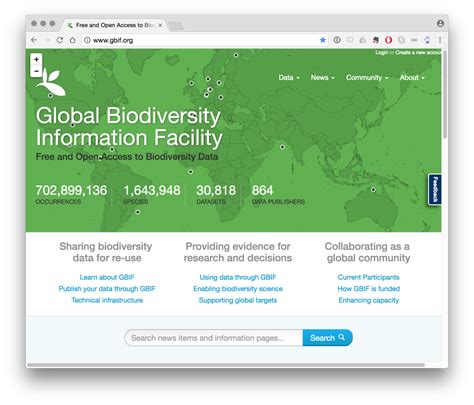Click the map marker in the Indian Ocean
Image resolution: width=474 pixels, height=405 pixels.
pos(282,147)
